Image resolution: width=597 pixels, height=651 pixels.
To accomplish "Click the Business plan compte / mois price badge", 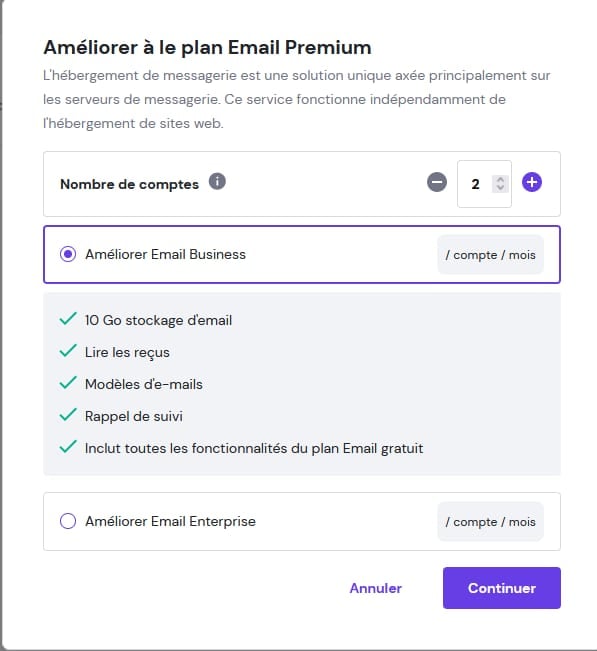I will click(x=490, y=255).
